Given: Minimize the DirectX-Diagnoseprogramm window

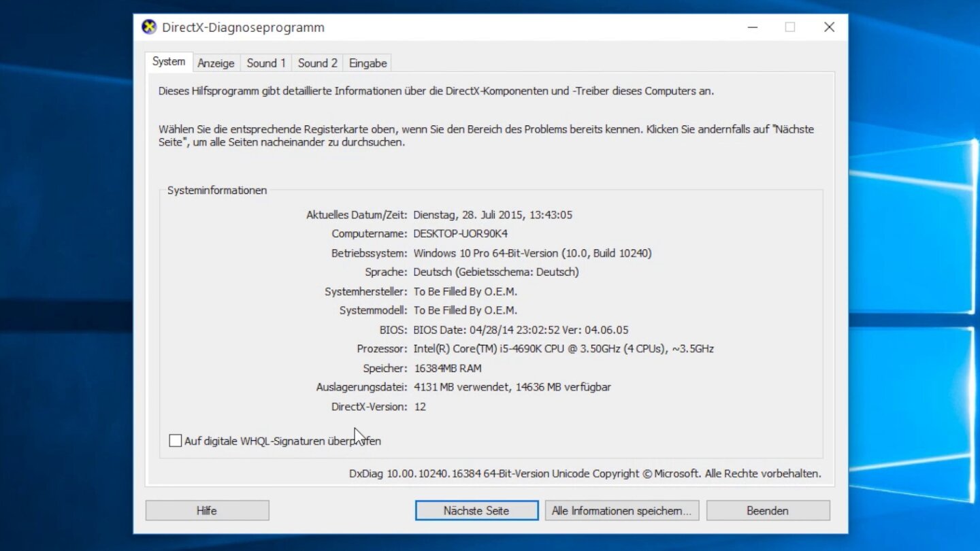Looking at the screenshot, I should (753, 27).
